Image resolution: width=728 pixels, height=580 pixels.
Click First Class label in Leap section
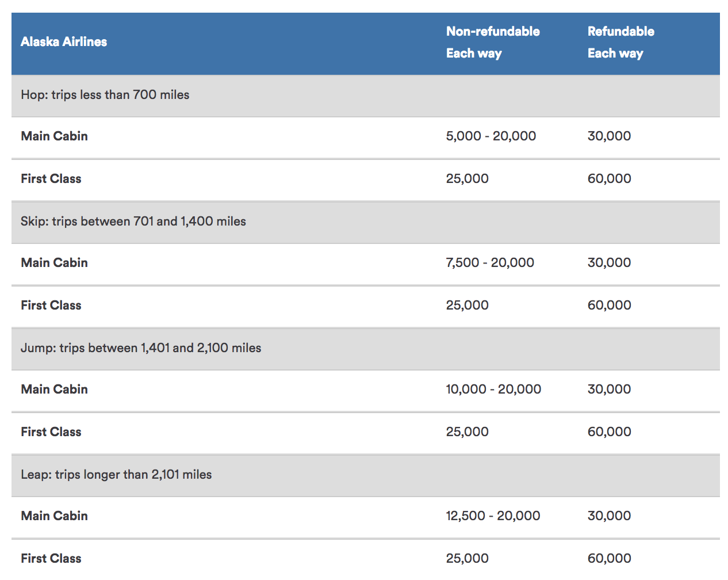click(x=51, y=559)
